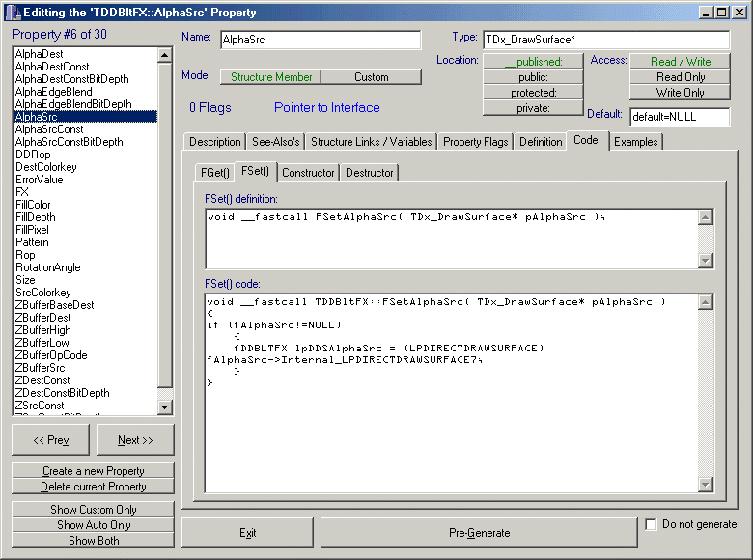Select 'ZBufferSrc' in the property list
The width and height of the screenshot is (753, 560).
tap(41, 368)
